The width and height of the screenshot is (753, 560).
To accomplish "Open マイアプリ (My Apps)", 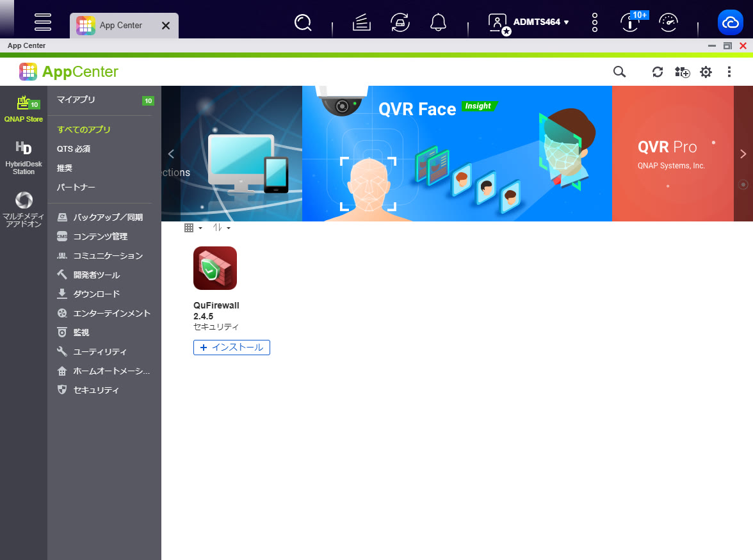I will pyautogui.click(x=76, y=100).
